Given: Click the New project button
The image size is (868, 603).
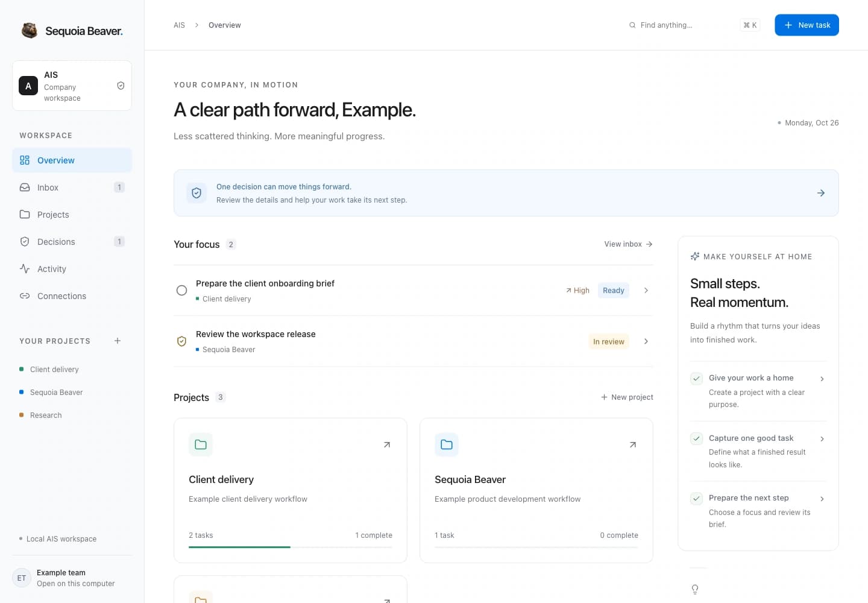Looking at the screenshot, I should pos(627,397).
